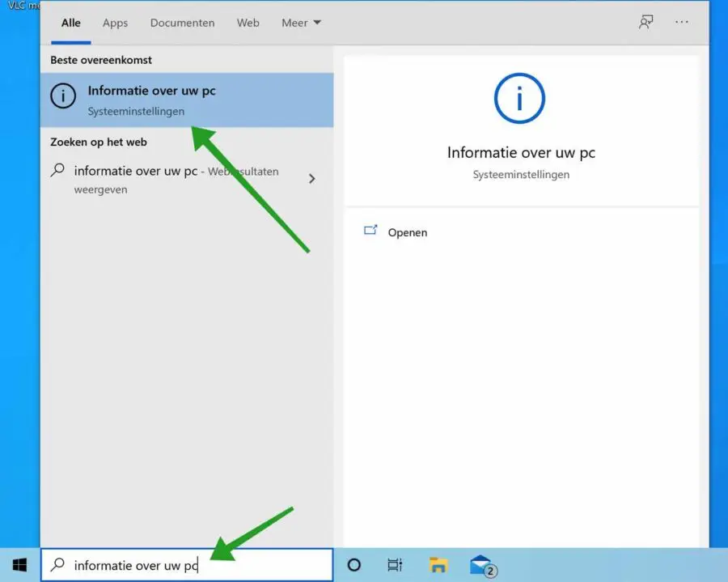Image resolution: width=728 pixels, height=582 pixels.
Task: Click the taskbar search input field
Action: 187,565
